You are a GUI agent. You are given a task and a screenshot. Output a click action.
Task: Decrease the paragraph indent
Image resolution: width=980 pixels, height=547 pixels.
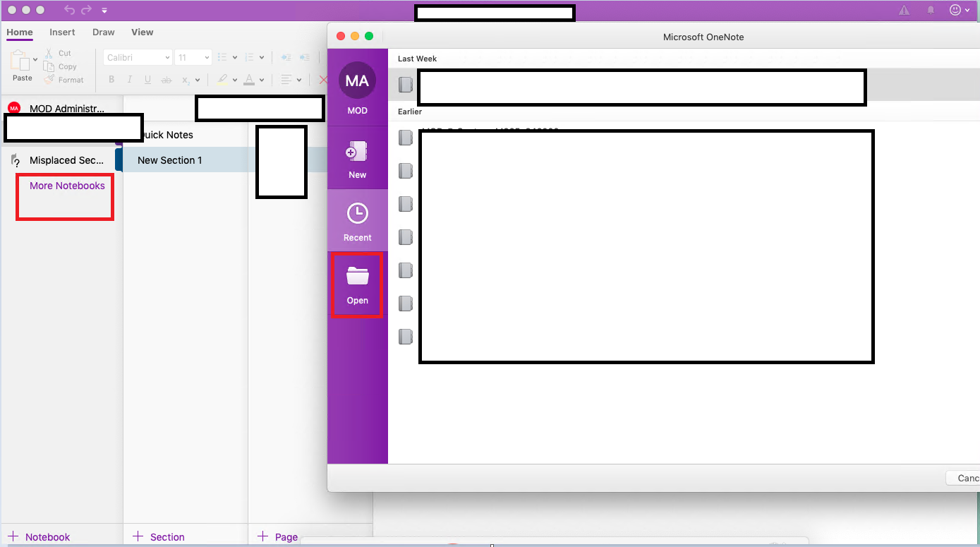pyautogui.click(x=286, y=58)
